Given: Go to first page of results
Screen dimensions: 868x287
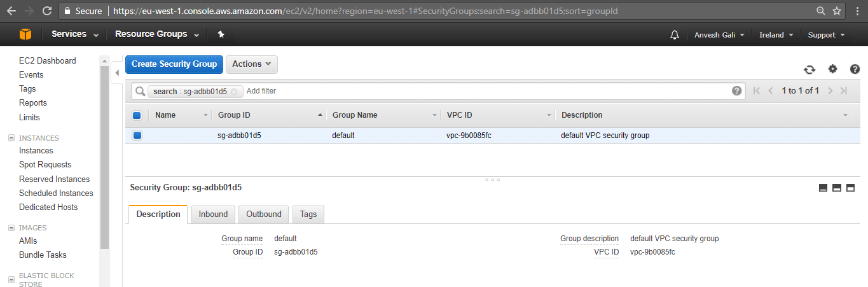Looking at the screenshot, I should coord(756,91).
